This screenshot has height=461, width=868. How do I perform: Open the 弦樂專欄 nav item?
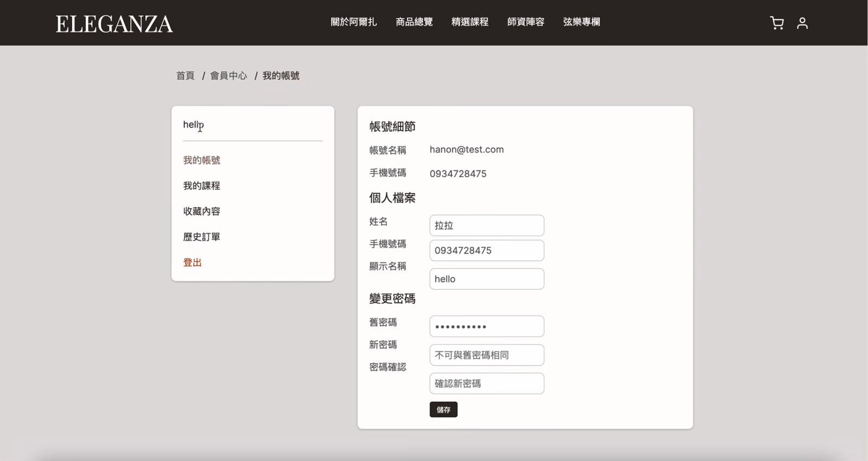click(x=582, y=22)
